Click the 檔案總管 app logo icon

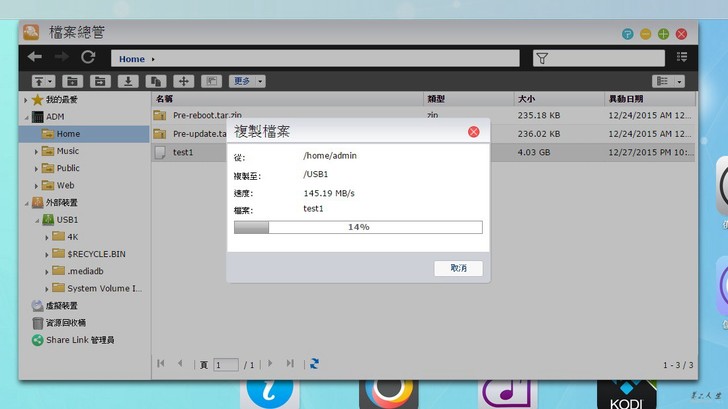[32, 32]
